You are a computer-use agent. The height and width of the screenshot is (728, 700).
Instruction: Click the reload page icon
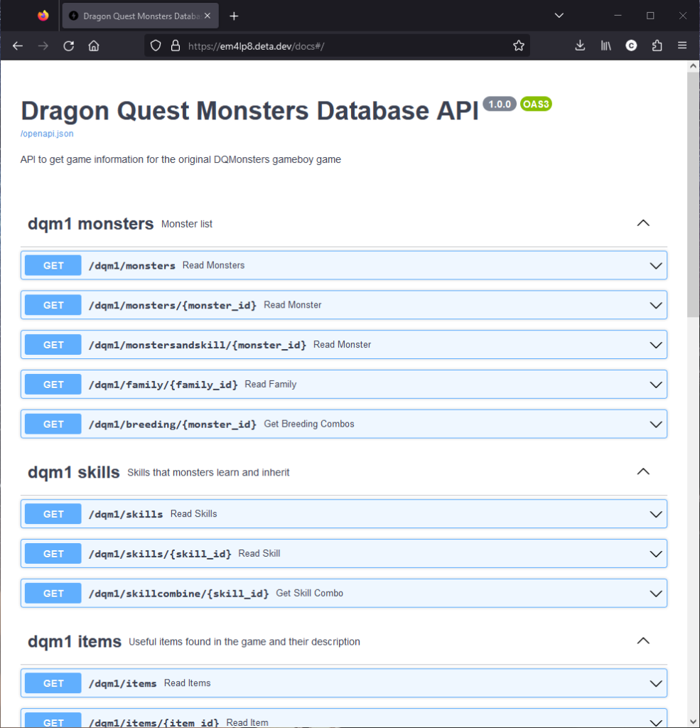point(68,45)
